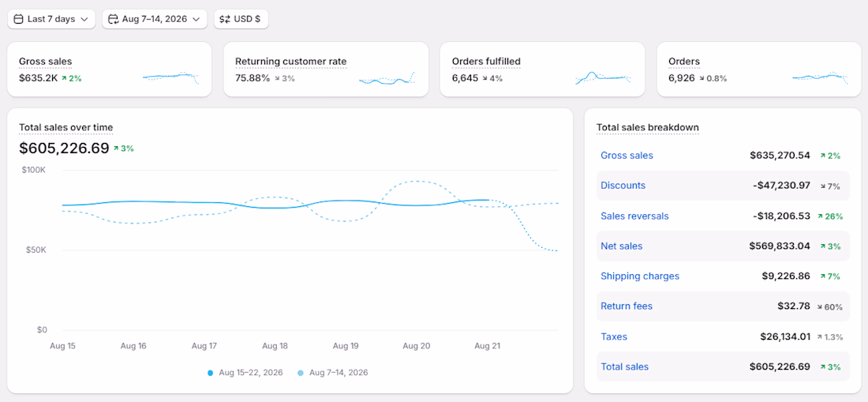Click the Aug 20 peak on the dashed line

tap(417, 181)
